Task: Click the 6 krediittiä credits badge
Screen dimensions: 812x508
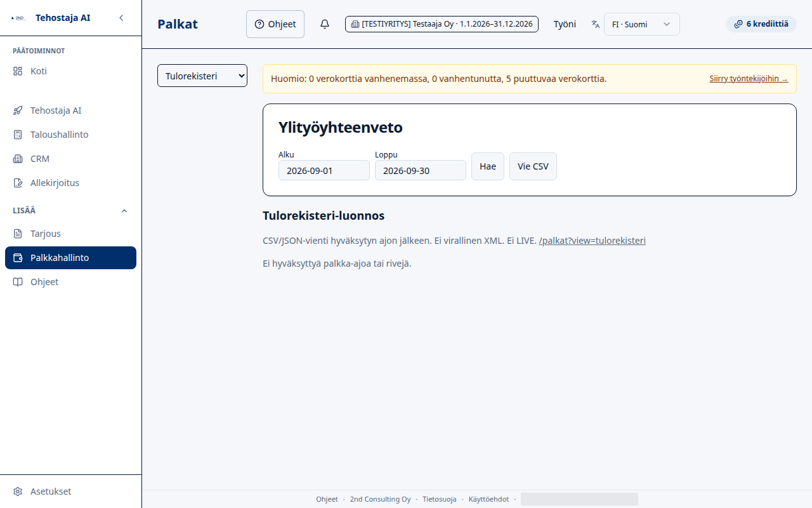Action: [761, 24]
